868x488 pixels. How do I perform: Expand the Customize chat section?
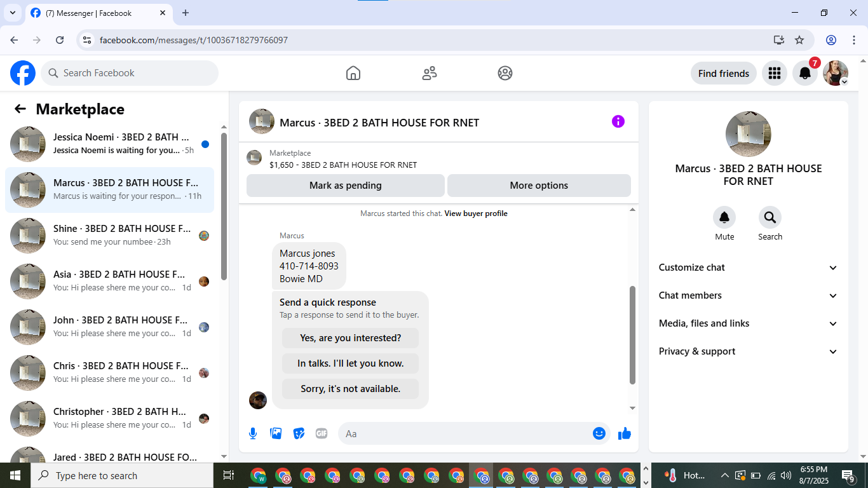749,268
